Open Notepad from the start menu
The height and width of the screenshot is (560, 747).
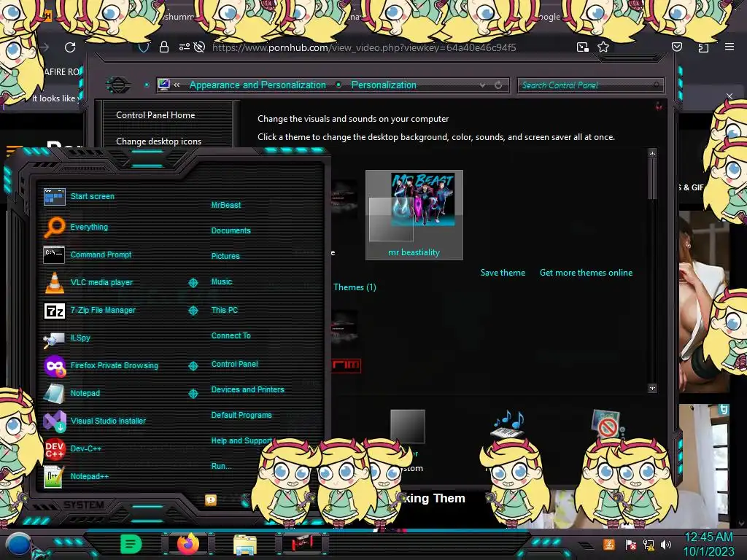coord(72,393)
